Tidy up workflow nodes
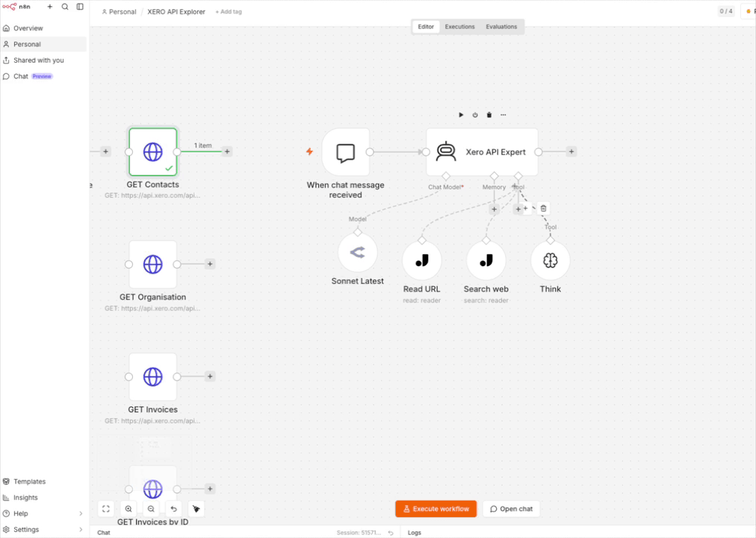Viewport: 756px width, 538px height. point(196,509)
